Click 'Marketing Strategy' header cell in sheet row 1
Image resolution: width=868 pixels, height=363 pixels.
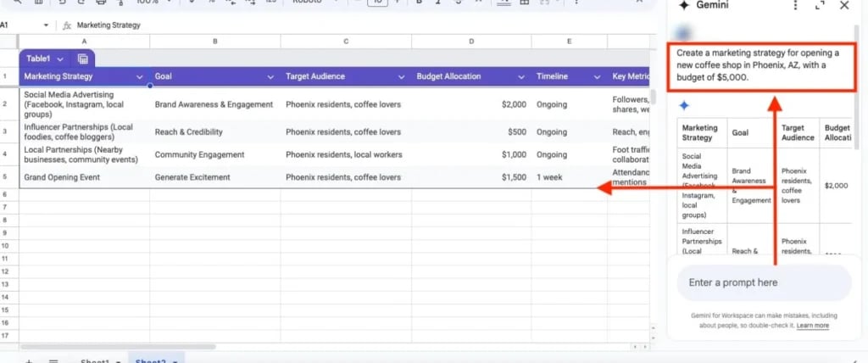(x=84, y=76)
